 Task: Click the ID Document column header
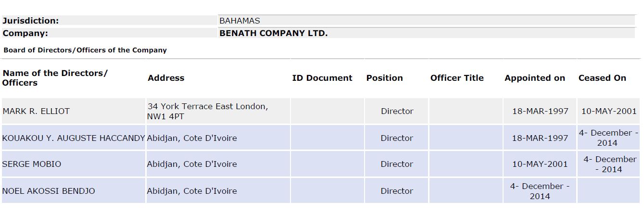point(322,78)
